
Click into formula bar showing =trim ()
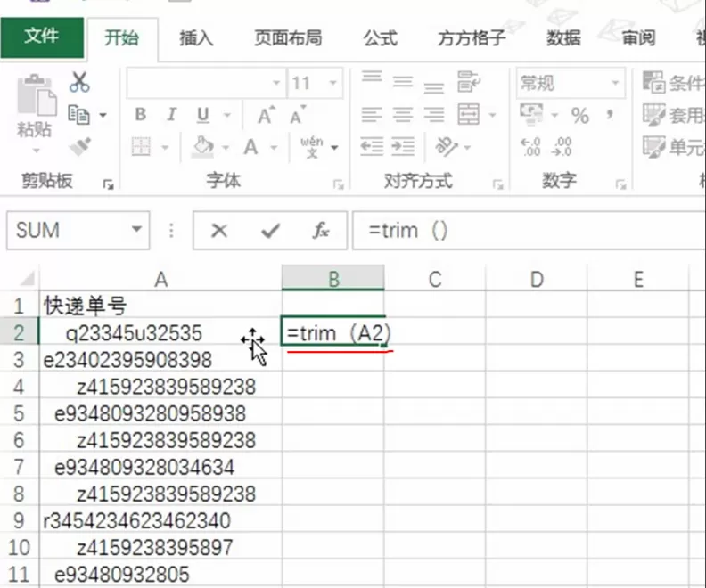[529, 231]
